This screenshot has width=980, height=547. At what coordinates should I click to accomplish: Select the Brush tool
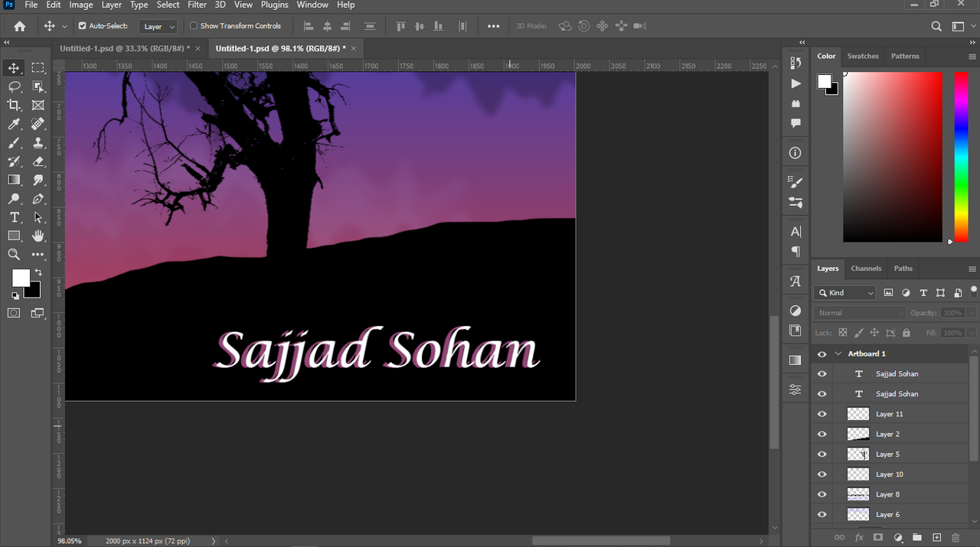[x=14, y=143]
